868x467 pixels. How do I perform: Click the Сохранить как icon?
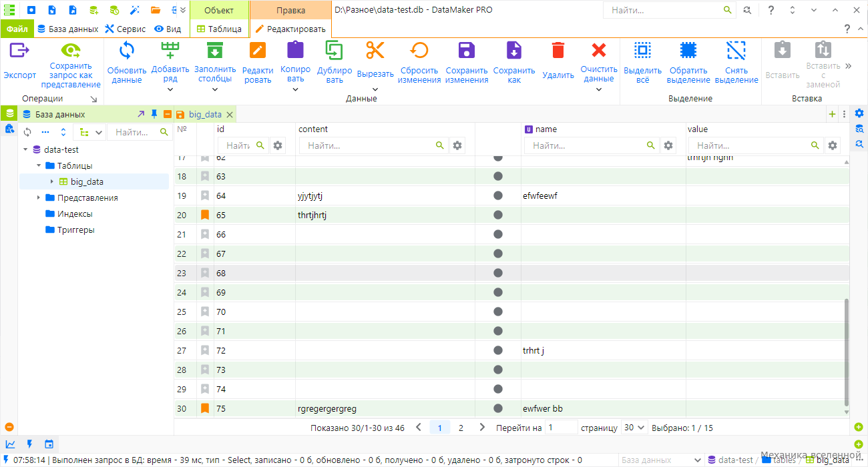tap(514, 50)
